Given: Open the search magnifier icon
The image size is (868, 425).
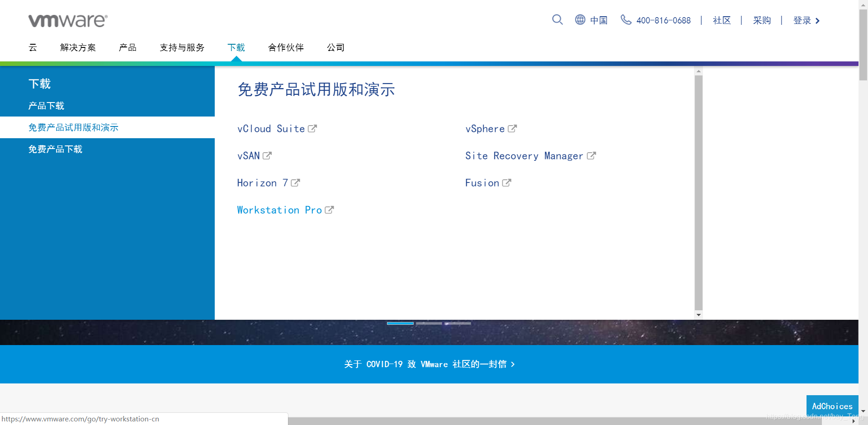Looking at the screenshot, I should pos(557,19).
